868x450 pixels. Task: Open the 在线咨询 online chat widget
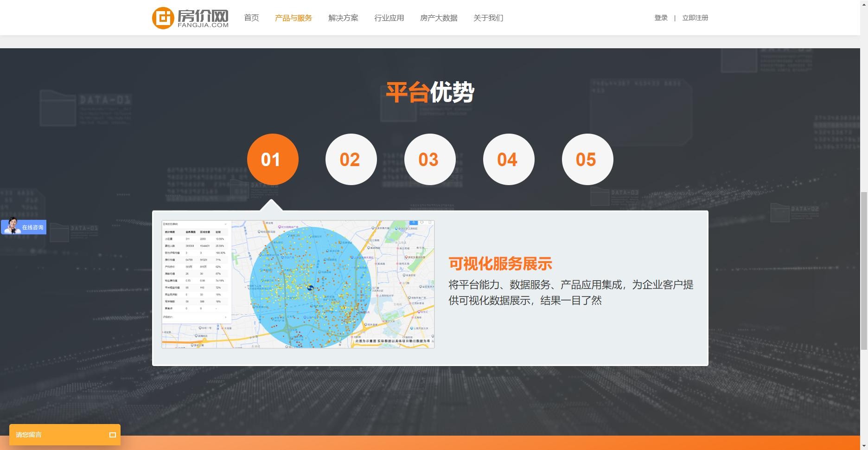[24, 227]
